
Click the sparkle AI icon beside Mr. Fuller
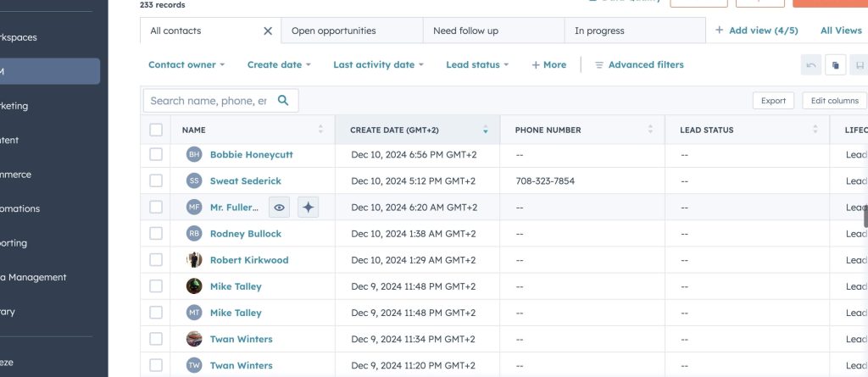tap(308, 208)
